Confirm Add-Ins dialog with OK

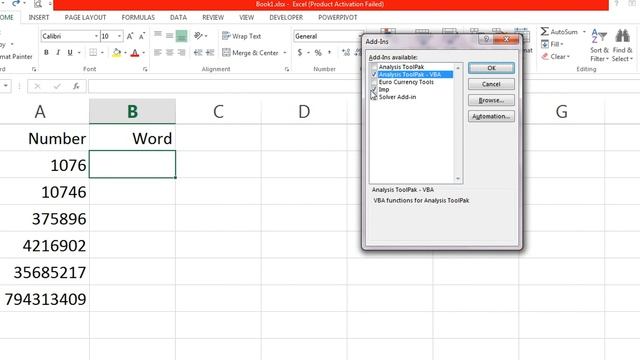pyautogui.click(x=491, y=68)
